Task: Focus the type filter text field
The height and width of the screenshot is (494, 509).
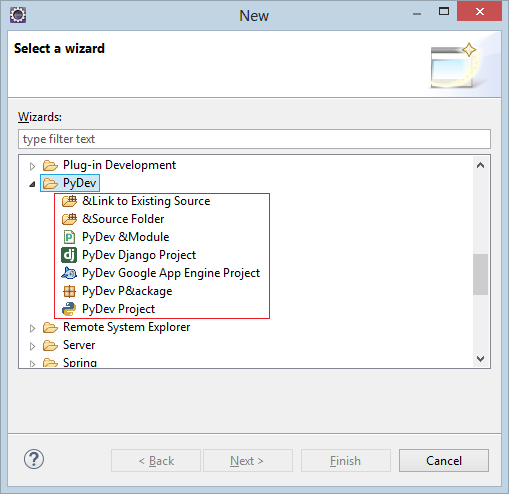Action: click(254, 139)
